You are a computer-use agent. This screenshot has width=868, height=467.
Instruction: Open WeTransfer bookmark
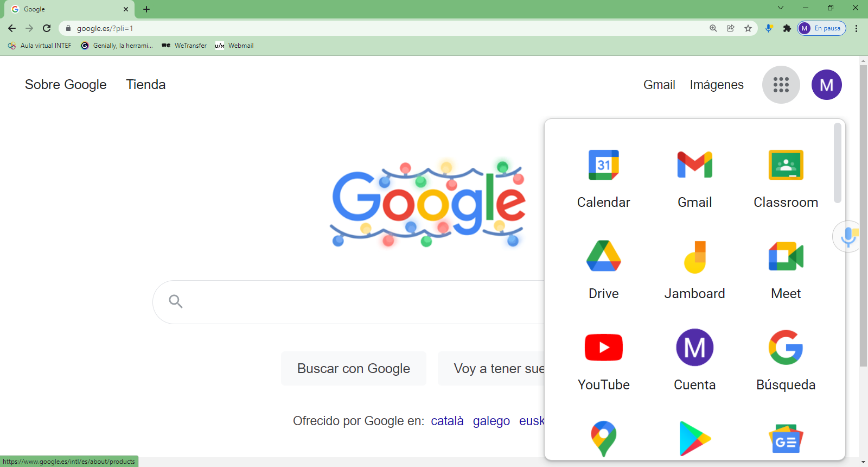point(184,46)
